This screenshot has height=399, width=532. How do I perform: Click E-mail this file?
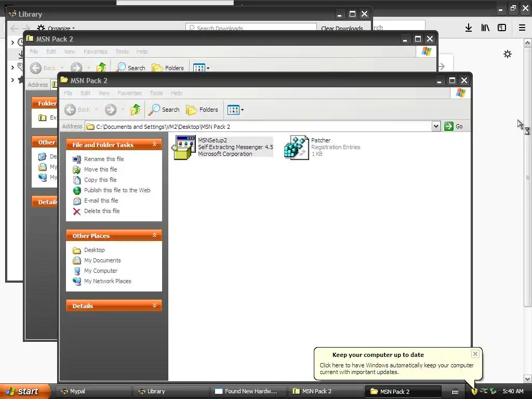click(101, 201)
